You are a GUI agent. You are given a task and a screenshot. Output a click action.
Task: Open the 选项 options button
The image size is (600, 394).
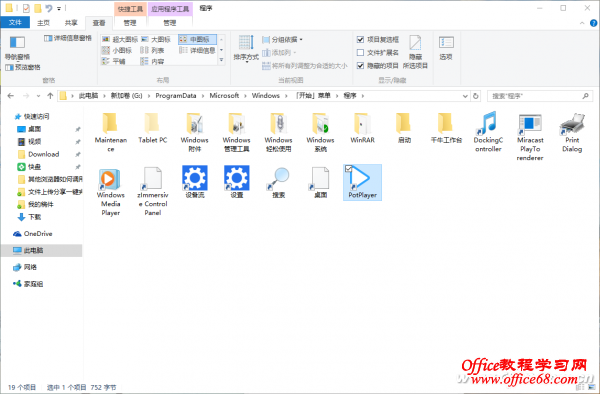click(446, 49)
